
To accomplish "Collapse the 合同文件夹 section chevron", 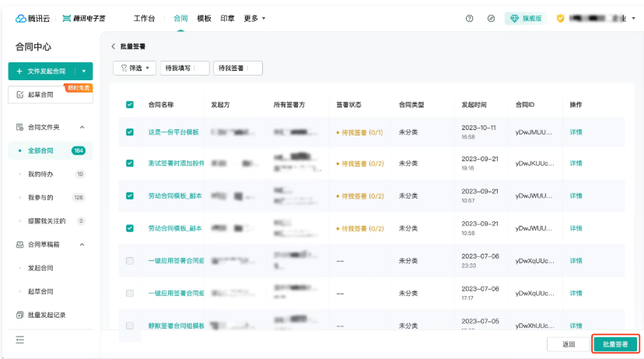I will point(82,128).
